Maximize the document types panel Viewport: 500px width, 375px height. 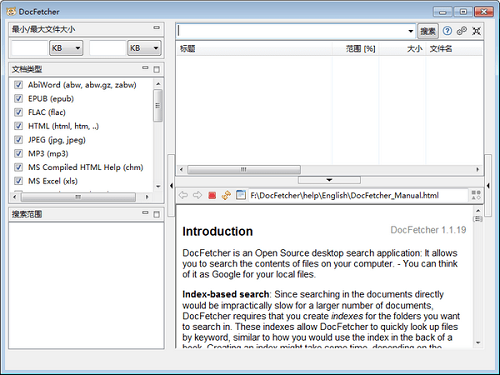click(156, 69)
